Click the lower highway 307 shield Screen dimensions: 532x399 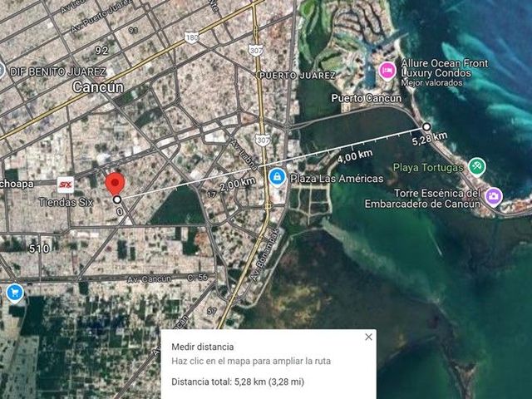[x=263, y=140]
